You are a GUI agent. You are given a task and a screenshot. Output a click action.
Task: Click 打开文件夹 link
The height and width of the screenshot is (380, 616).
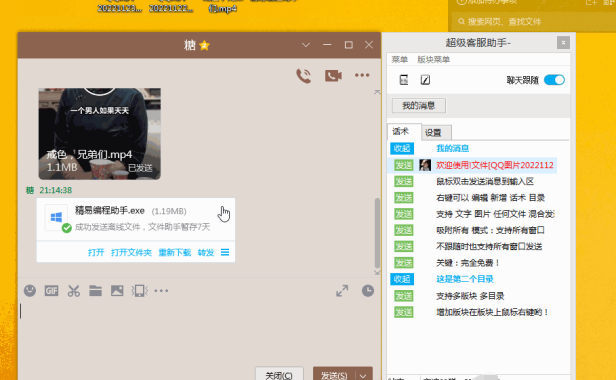pos(131,252)
